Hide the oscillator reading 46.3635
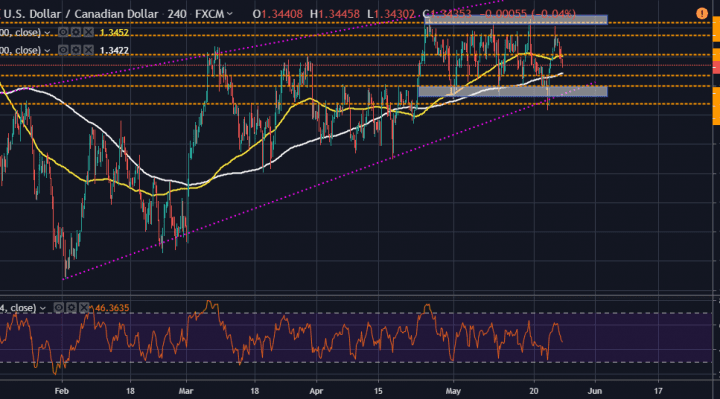 pyautogui.click(x=59, y=308)
